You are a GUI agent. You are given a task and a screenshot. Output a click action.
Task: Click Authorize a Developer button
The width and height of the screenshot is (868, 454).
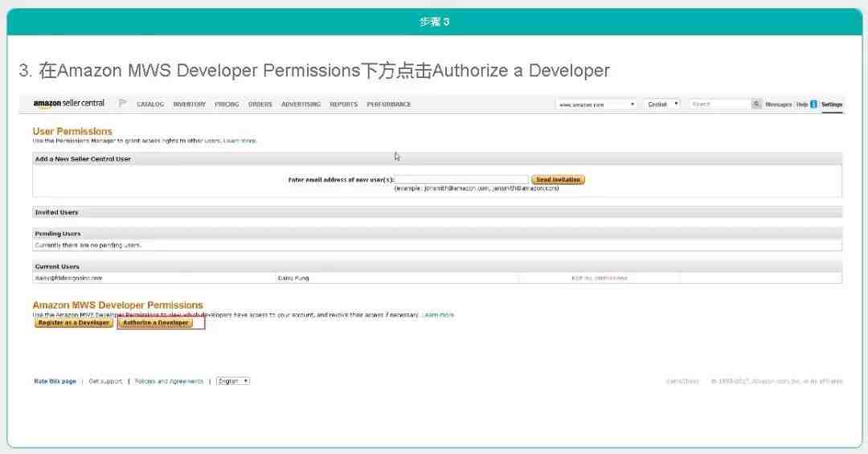(156, 323)
